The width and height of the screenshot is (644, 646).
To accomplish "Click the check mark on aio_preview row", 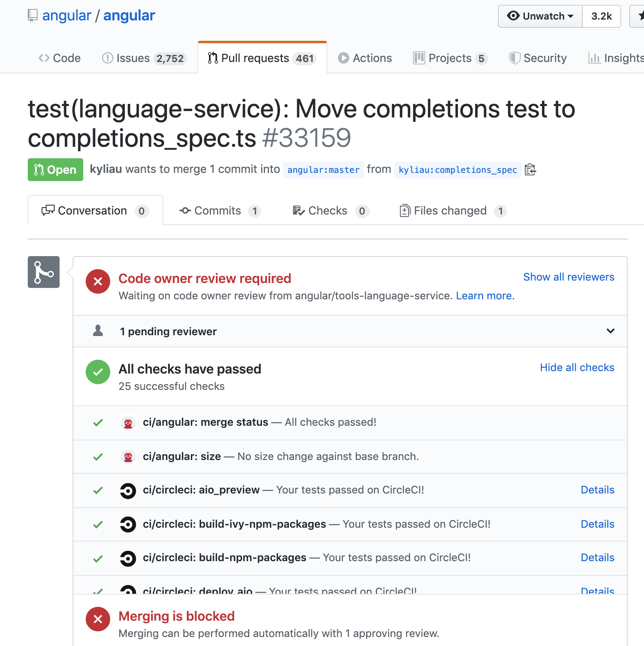I will click(x=98, y=491).
